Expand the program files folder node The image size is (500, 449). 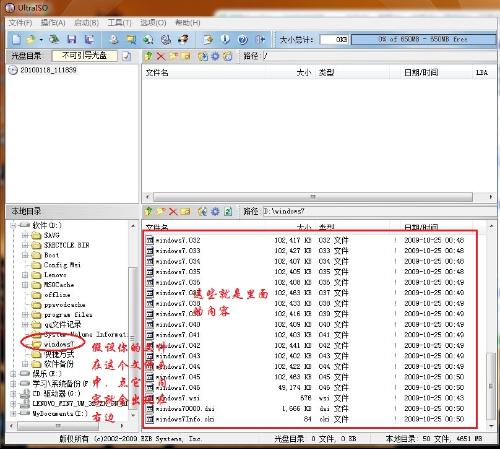(x=25, y=315)
